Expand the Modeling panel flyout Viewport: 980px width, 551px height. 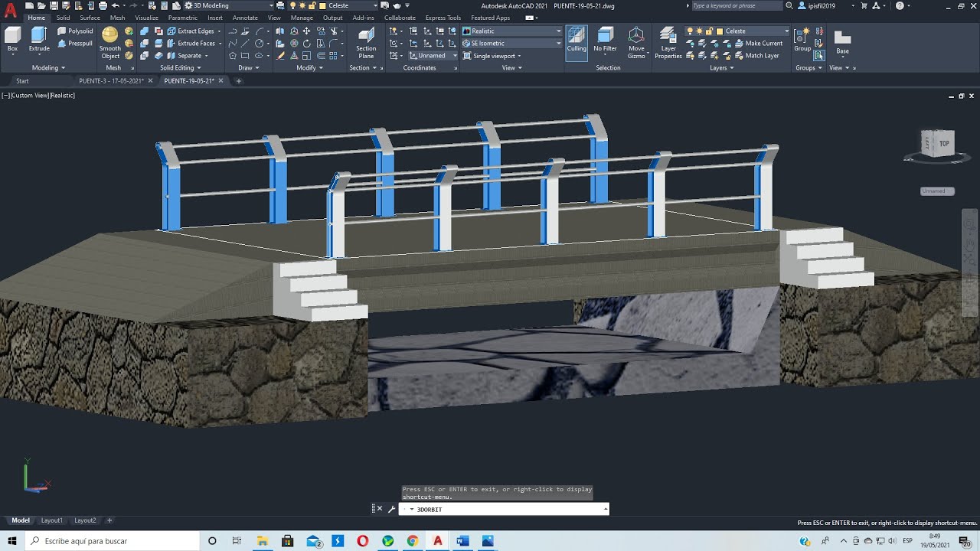point(48,67)
